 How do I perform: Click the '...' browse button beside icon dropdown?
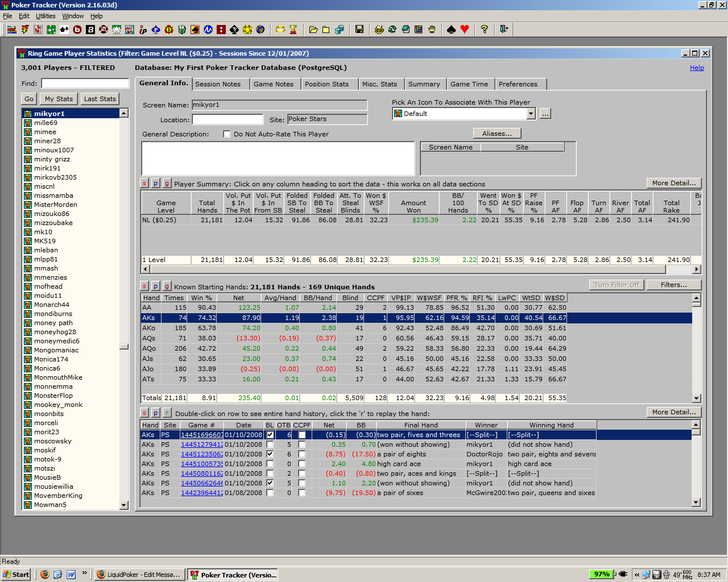point(545,114)
